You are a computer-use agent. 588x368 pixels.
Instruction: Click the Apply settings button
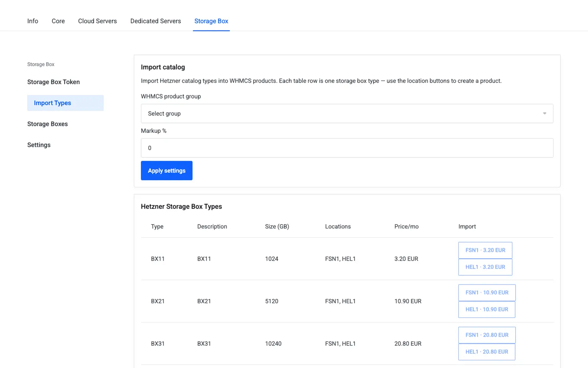coord(166,170)
